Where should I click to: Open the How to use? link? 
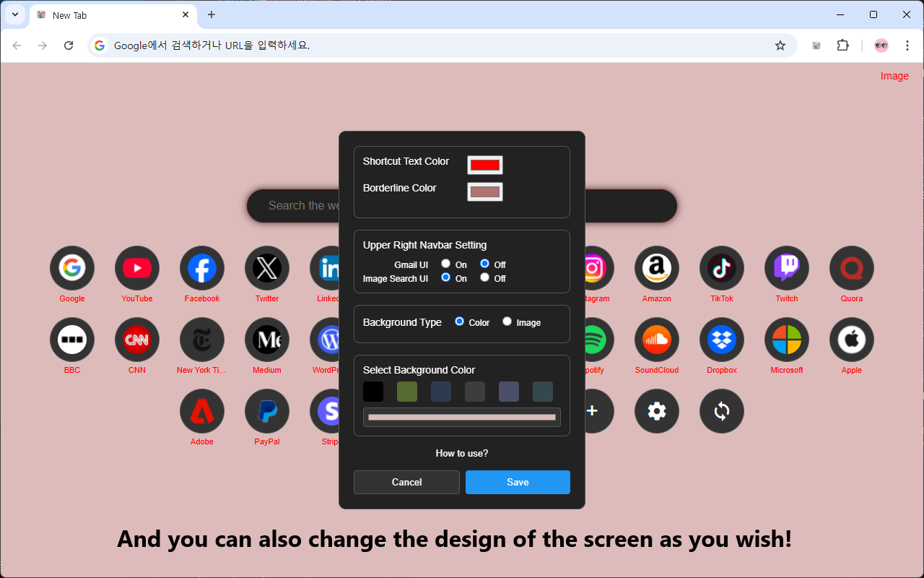point(462,454)
